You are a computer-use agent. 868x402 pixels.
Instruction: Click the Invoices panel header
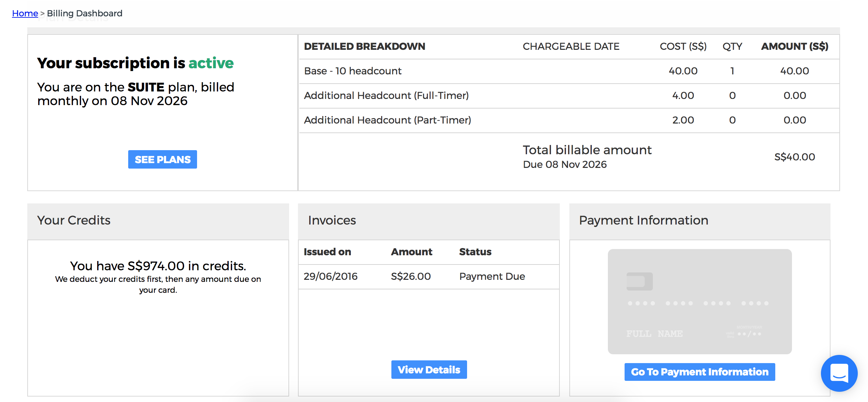332,220
